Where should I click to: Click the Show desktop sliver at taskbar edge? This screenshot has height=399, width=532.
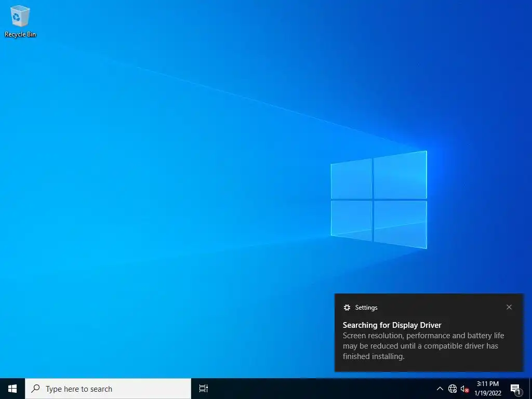(530, 389)
